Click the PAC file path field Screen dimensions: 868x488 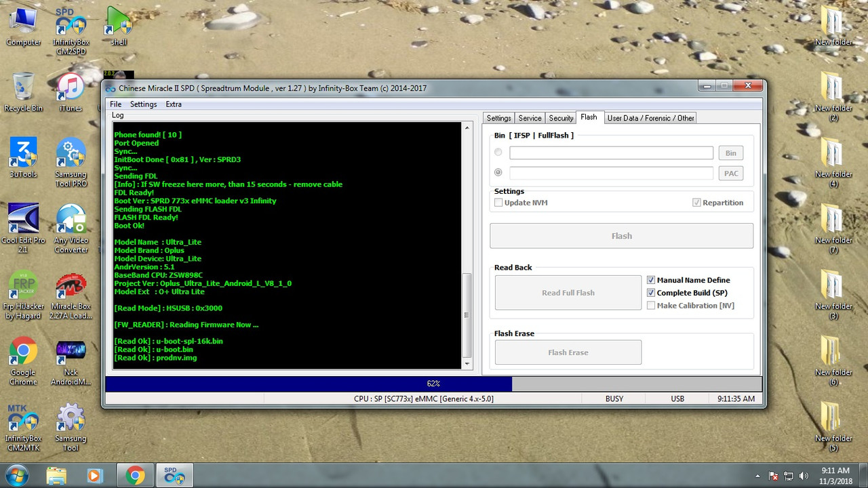[x=612, y=174]
